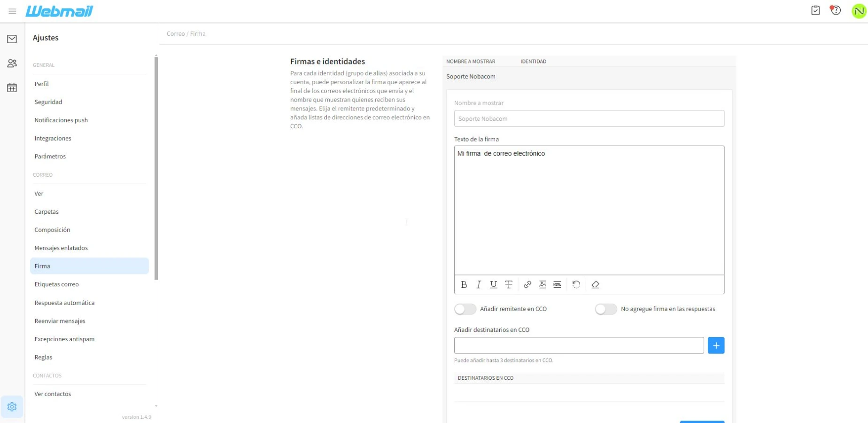Click the 'Añadir destinatarios en CCO' field

click(x=578, y=345)
